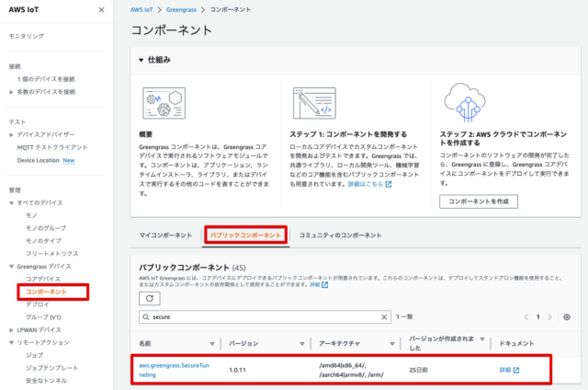Sort by 名前 column arrow
Screen dimensions: 588x390
[x=212, y=344]
